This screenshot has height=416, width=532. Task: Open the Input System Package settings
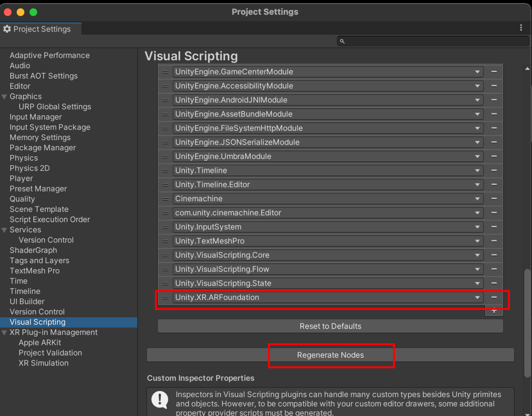pos(50,127)
